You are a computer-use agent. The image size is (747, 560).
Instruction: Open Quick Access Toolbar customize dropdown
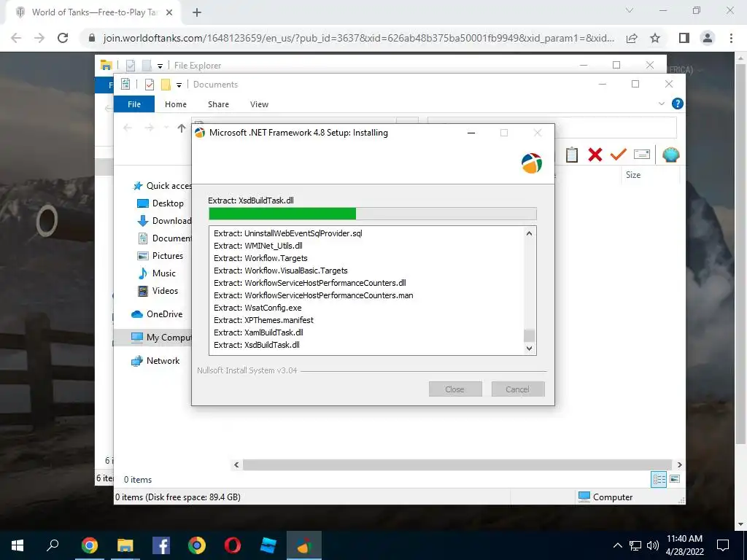coord(179,85)
